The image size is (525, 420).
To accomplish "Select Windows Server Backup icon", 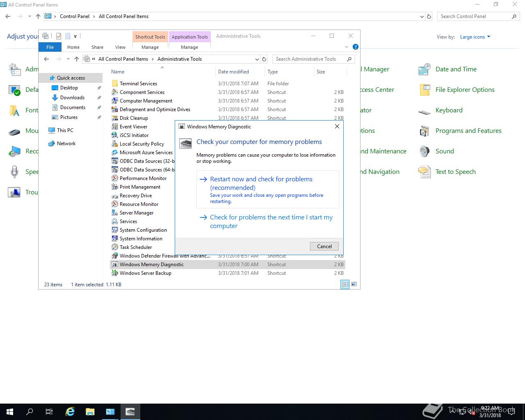I will pyautogui.click(x=115, y=273).
